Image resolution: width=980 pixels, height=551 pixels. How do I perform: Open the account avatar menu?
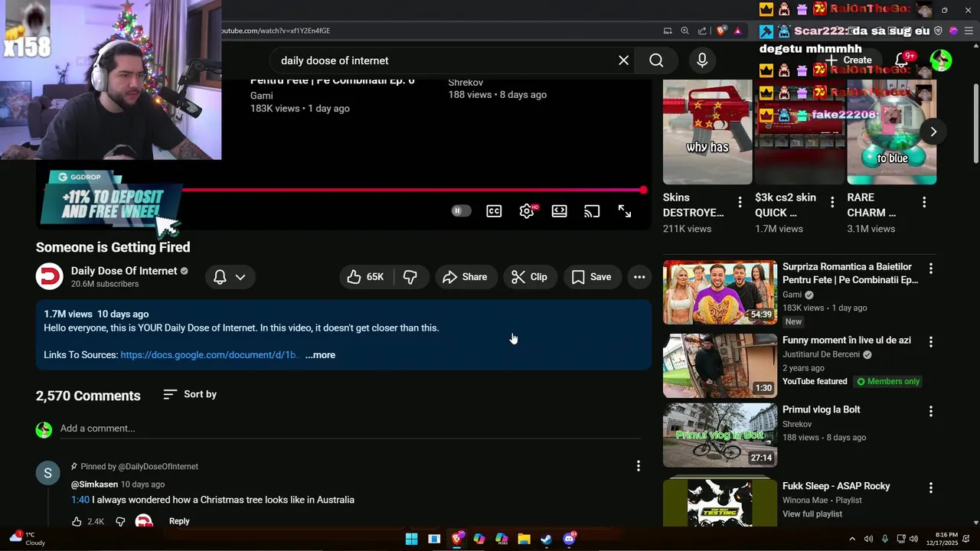click(941, 60)
